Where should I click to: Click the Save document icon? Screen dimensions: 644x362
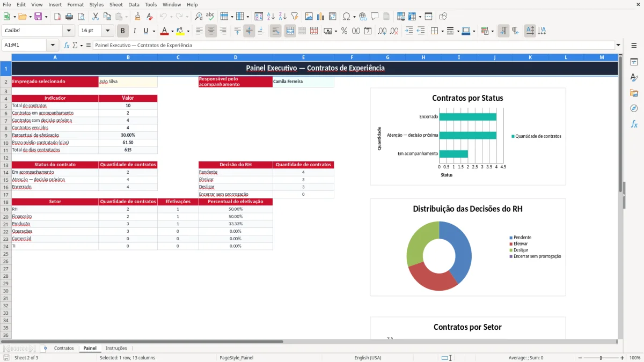pos(38,17)
